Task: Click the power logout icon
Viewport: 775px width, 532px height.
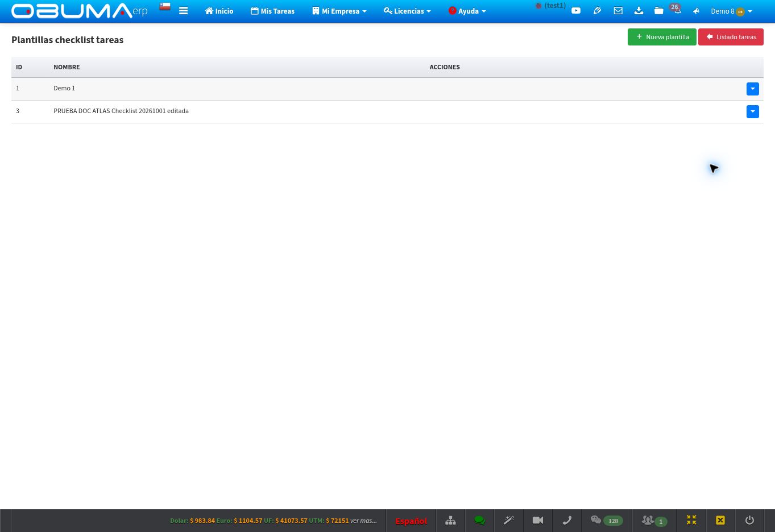Action: (x=749, y=520)
